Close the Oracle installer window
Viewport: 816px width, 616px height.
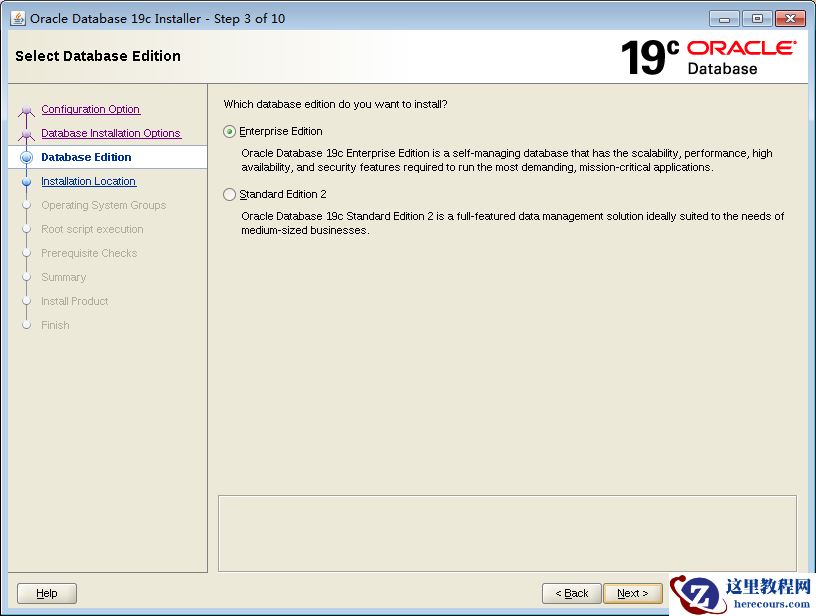coord(790,19)
